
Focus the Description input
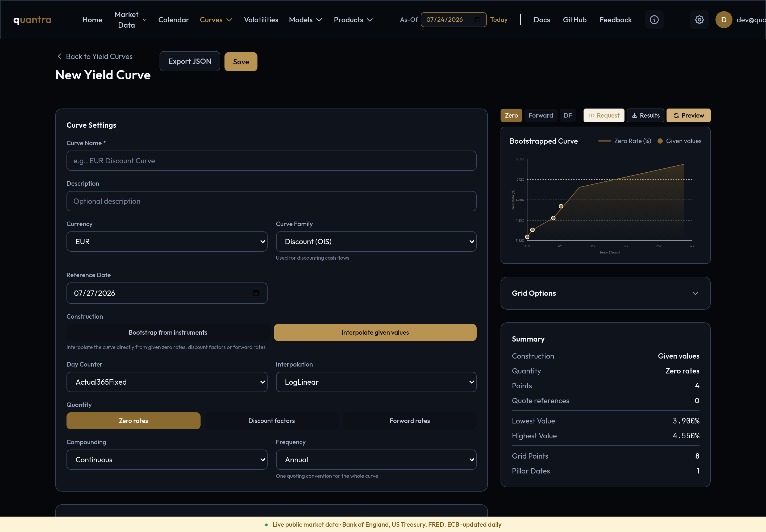coord(271,201)
